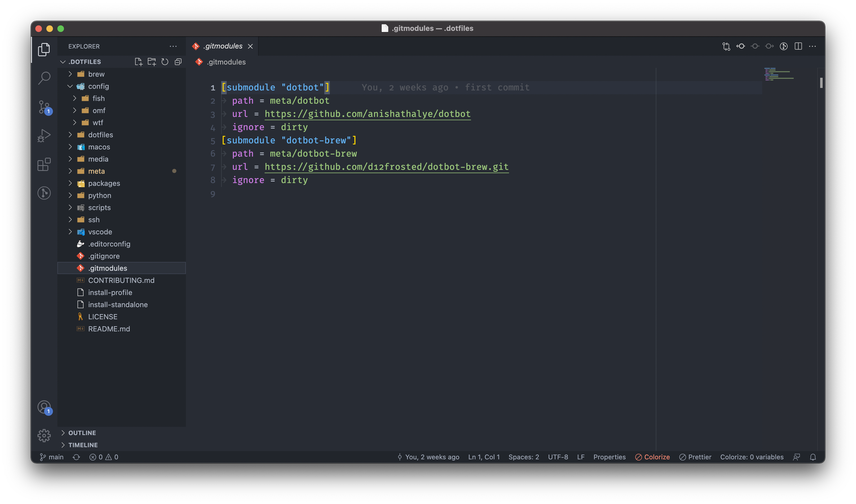Collapse the config folder

click(98, 86)
